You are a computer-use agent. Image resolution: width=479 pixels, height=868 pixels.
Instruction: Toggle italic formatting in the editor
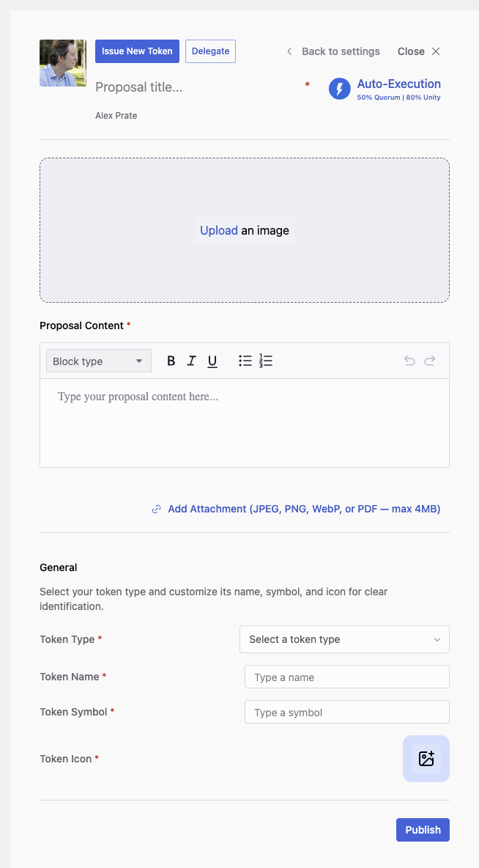point(191,361)
